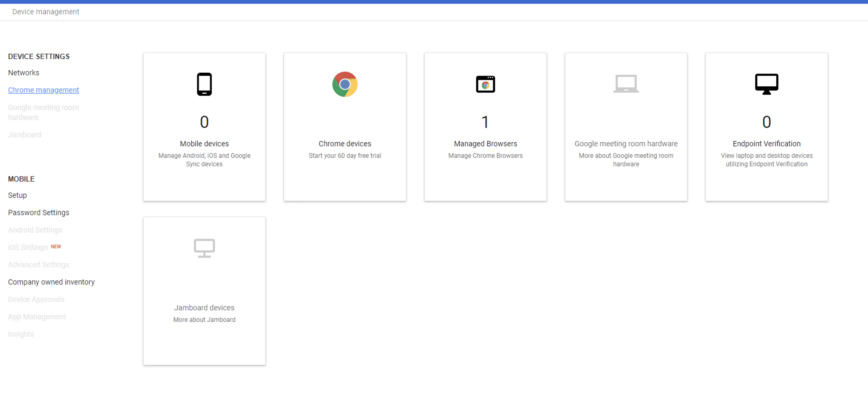Click More about Jamboard
This screenshot has width=868, height=393.
click(204, 320)
